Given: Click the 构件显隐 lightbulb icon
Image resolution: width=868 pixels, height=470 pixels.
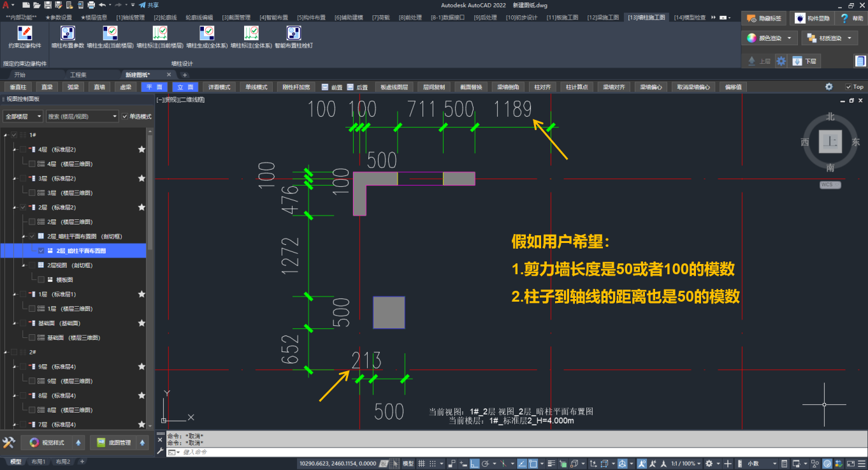Looking at the screenshot, I should point(800,18).
